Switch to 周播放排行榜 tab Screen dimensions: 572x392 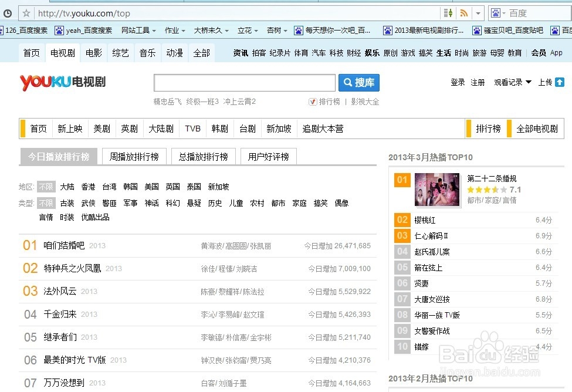pyautogui.click(x=134, y=157)
